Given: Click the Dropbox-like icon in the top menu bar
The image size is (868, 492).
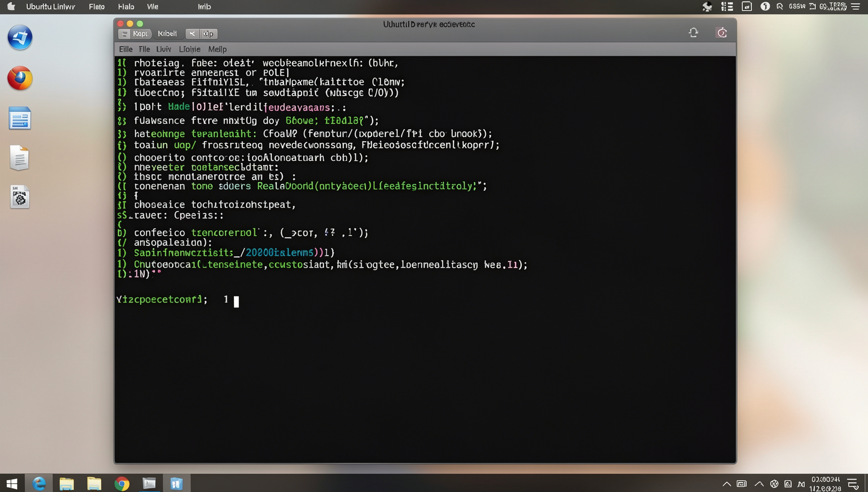Looking at the screenshot, I should [707, 7].
